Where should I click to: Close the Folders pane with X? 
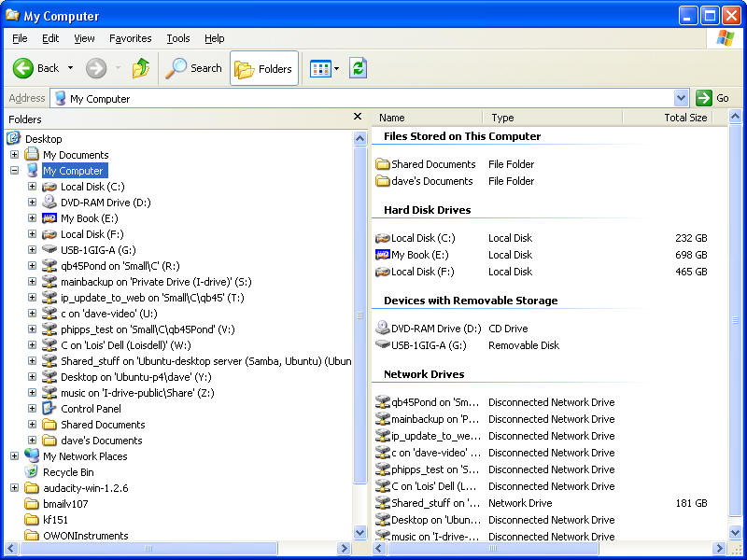[358, 118]
